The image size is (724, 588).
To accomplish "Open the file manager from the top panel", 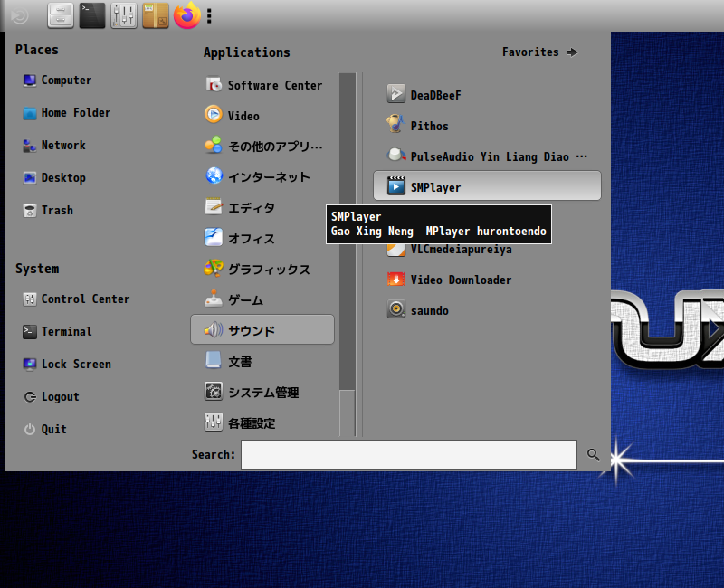I will coord(61,15).
